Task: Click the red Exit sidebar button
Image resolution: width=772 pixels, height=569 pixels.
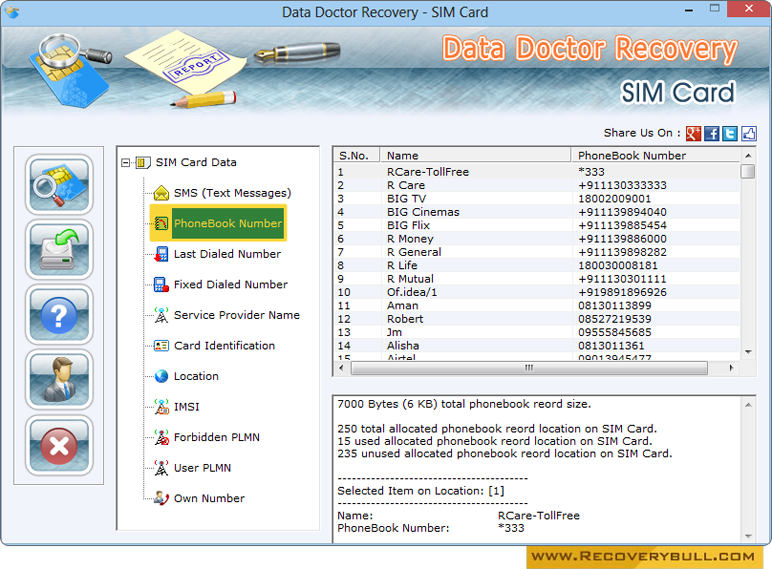Action: (x=59, y=445)
